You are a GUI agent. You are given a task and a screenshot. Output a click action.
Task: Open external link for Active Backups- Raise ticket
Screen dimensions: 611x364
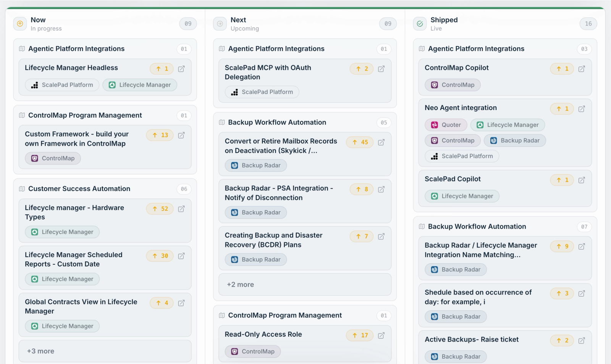[582, 340]
